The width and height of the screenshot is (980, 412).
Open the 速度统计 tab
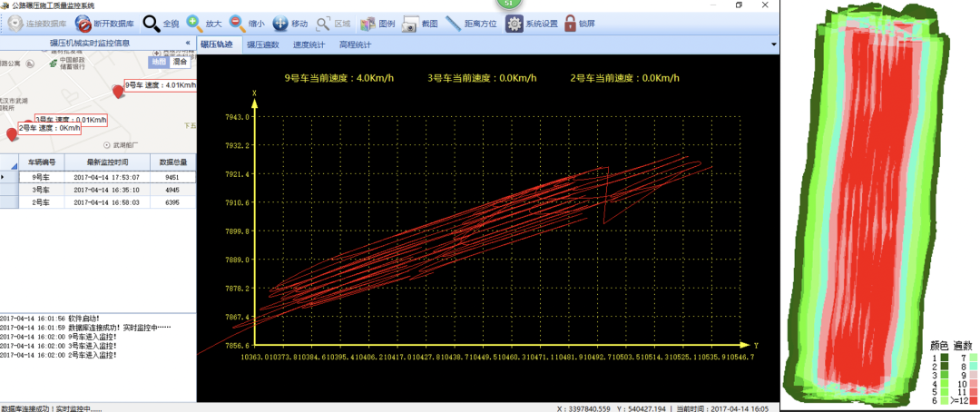coord(309,44)
